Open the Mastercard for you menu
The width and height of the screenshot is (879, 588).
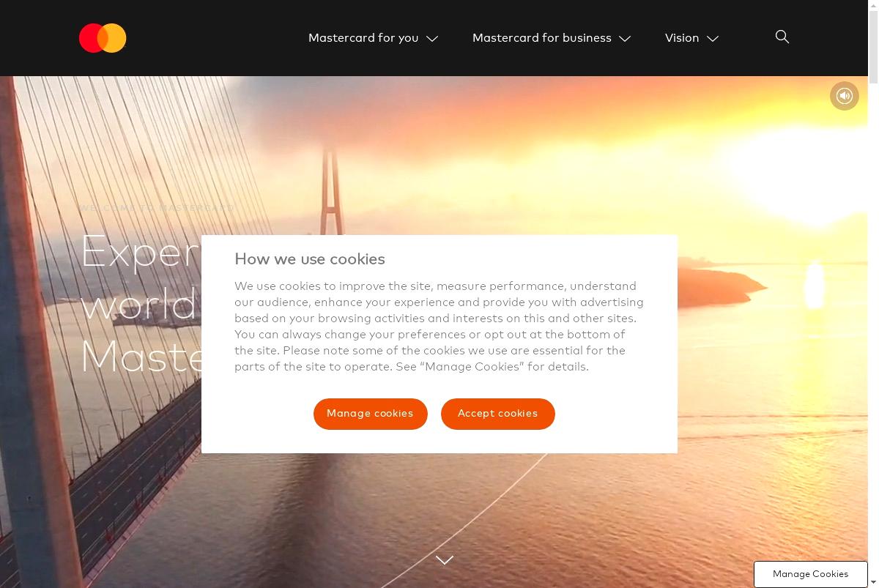tap(363, 38)
